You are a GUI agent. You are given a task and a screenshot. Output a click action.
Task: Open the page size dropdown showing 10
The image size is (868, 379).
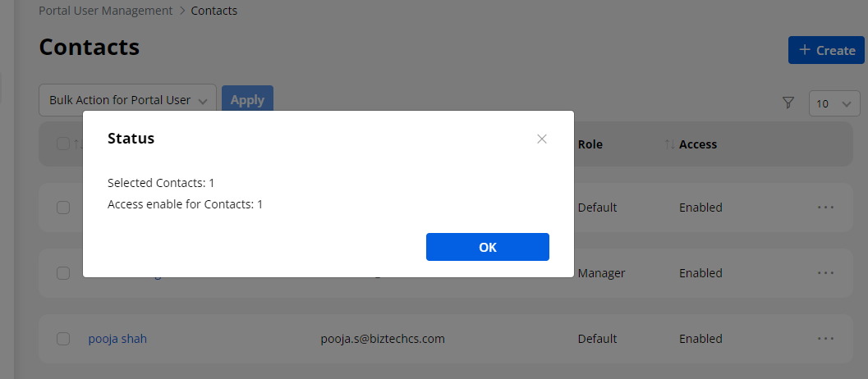[x=834, y=103]
